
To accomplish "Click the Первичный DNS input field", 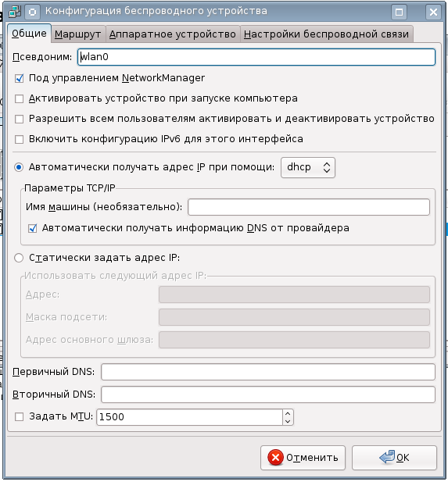I will 268,372.
